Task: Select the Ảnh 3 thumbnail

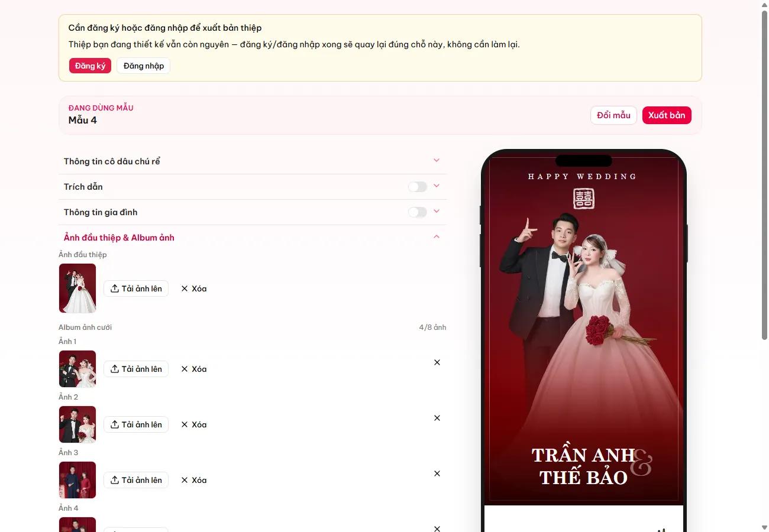Action: click(77, 480)
